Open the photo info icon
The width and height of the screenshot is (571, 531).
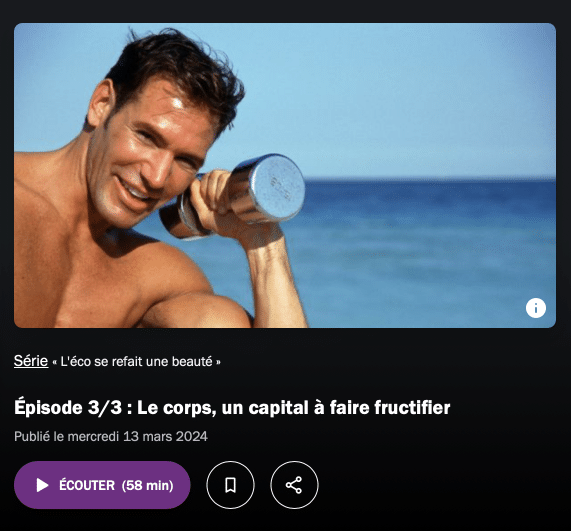pyautogui.click(x=536, y=308)
